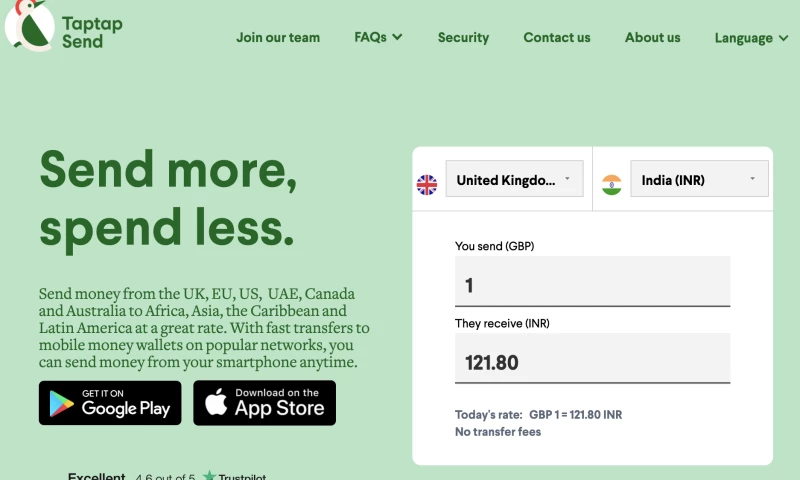Click the Apple logo icon
The width and height of the screenshot is (800, 480).
pyautogui.click(x=216, y=403)
